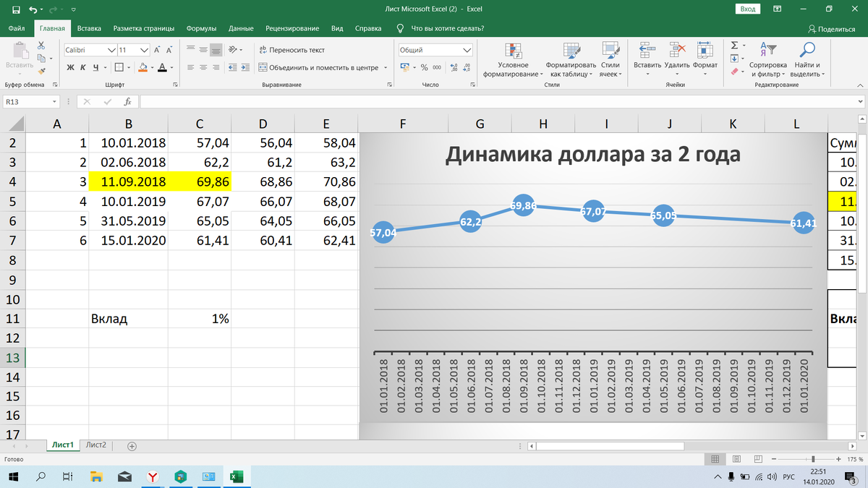Open the font size 11 dropdown
The height and width of the screenshot is (488, 868).
(144, 50)
